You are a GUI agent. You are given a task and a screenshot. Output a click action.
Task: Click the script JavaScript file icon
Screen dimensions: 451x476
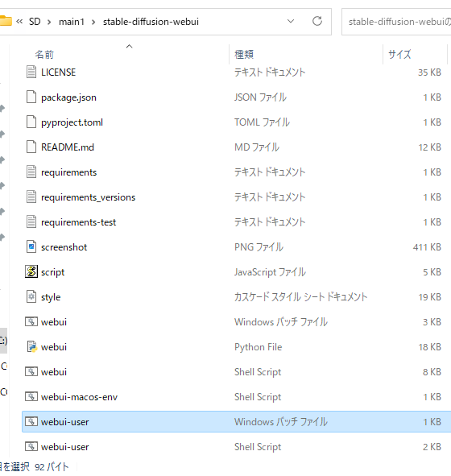pyautogui.click(x=31, y=271)
